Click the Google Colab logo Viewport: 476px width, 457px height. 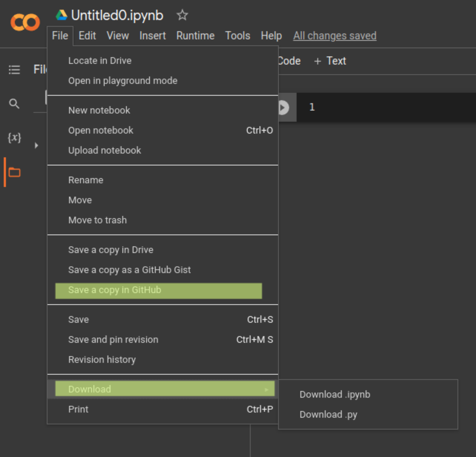pyautogui.click(x=25, y=22)
